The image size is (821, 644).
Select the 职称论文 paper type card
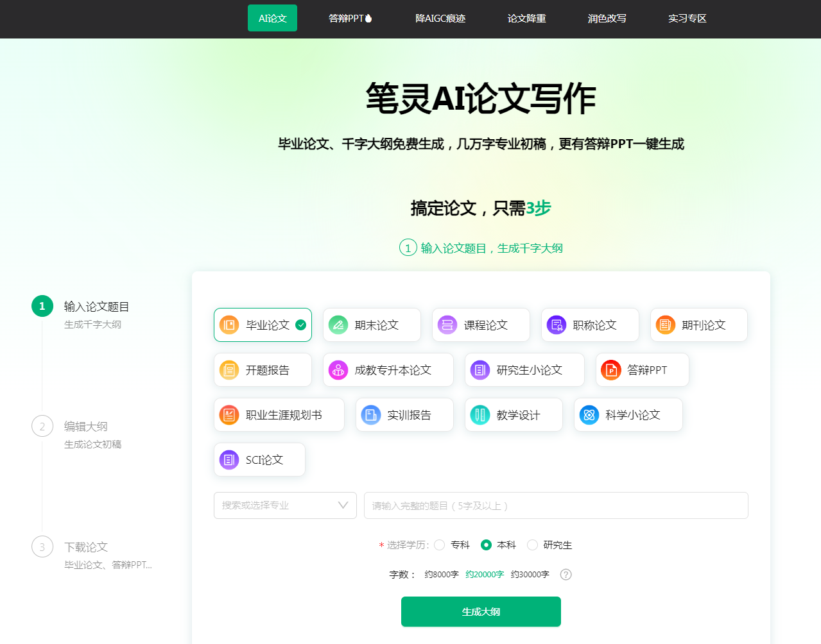590,325
